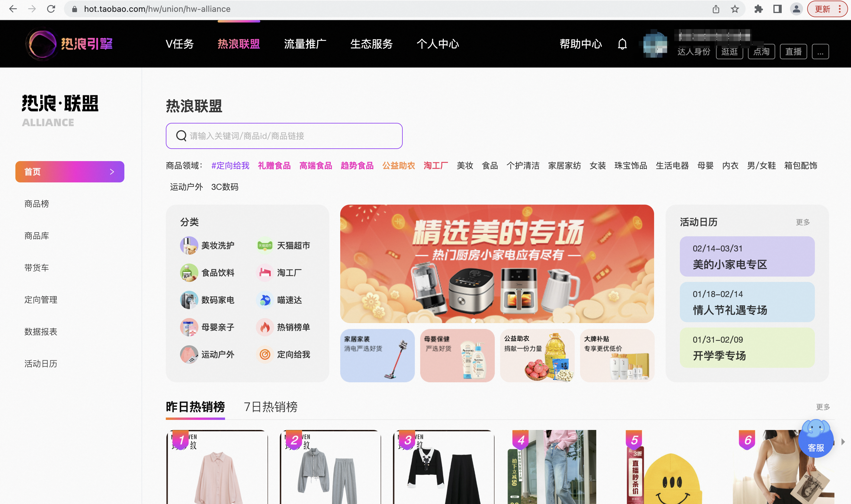The height and width of the screenshot is (504, 851).
Task: Open 定向给我 target icon in 分类 panel
Action: point(265,354)
